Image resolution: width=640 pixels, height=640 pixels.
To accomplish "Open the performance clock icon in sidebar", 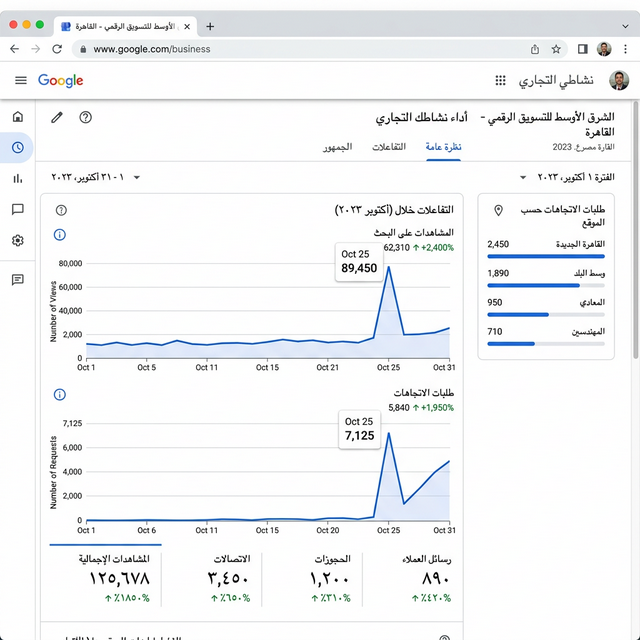I will (x=18, y=148).
